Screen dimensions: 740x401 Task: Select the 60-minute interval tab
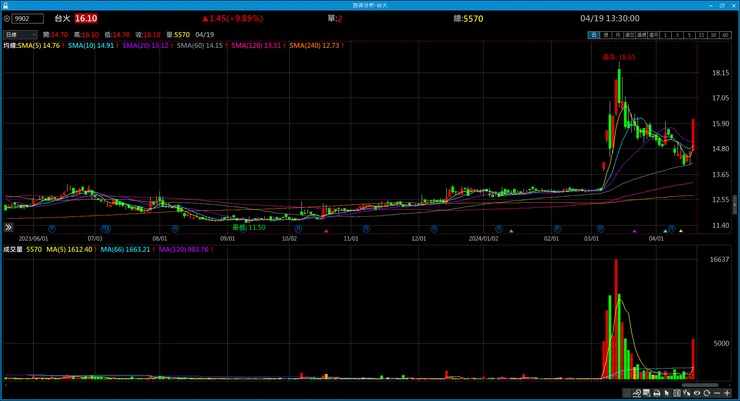pos(725,35)
